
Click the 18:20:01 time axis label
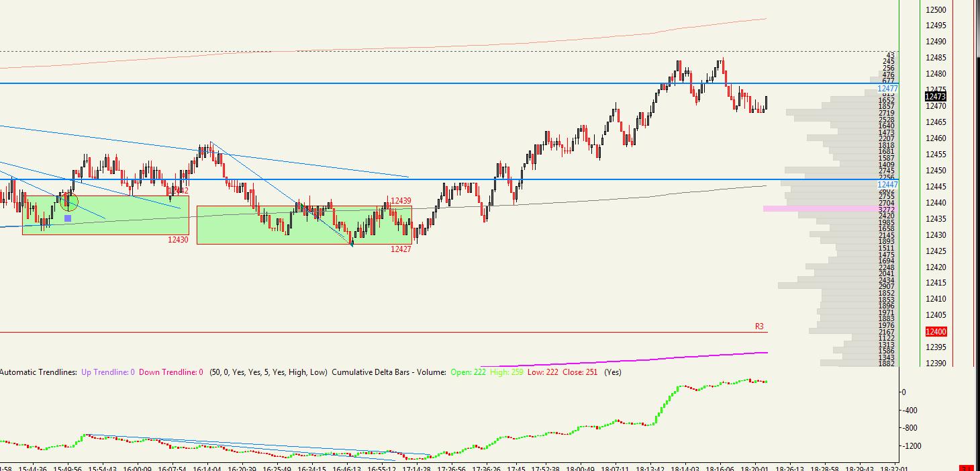click(756, 470)
